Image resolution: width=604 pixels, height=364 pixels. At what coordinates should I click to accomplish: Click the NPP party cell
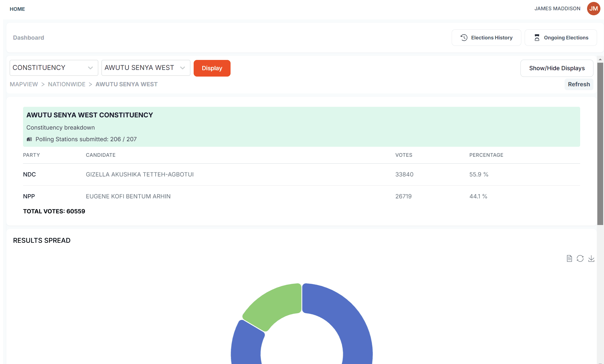pyautogui.click(x=29, y=196)
